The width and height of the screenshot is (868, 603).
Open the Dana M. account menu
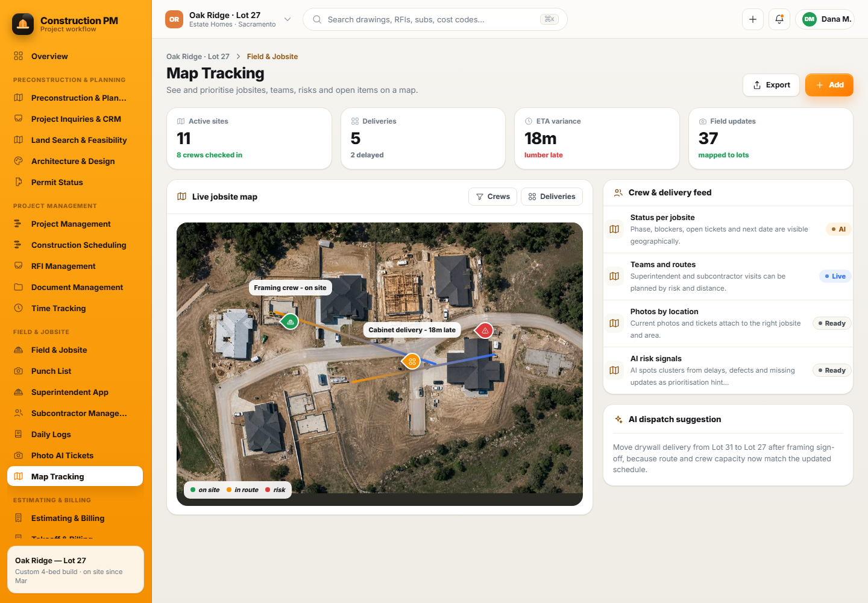[x=825, y=19]
